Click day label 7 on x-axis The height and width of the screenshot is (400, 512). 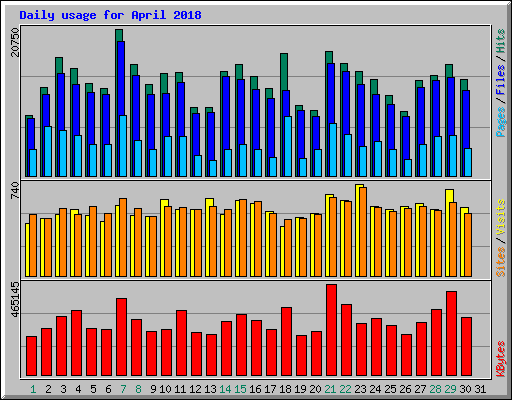pyautogui.click(x=123, y=389)
